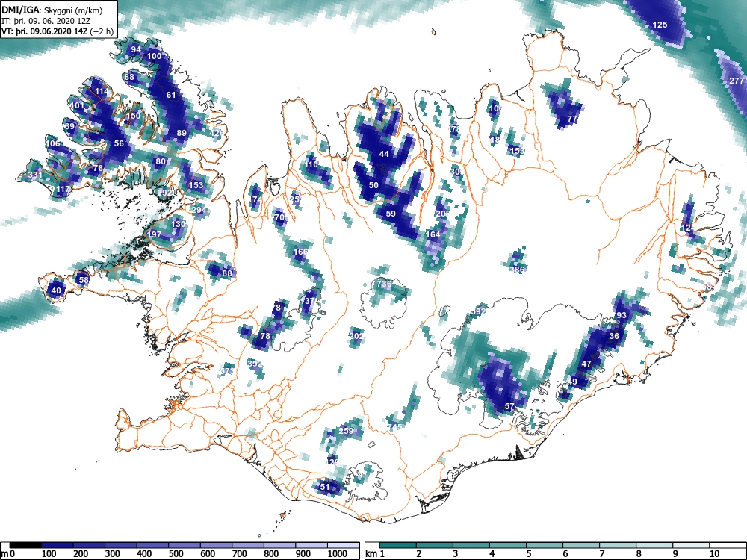This screenshot has height=560, width=747.
Task: Select the map value 114
Action: 102,91
